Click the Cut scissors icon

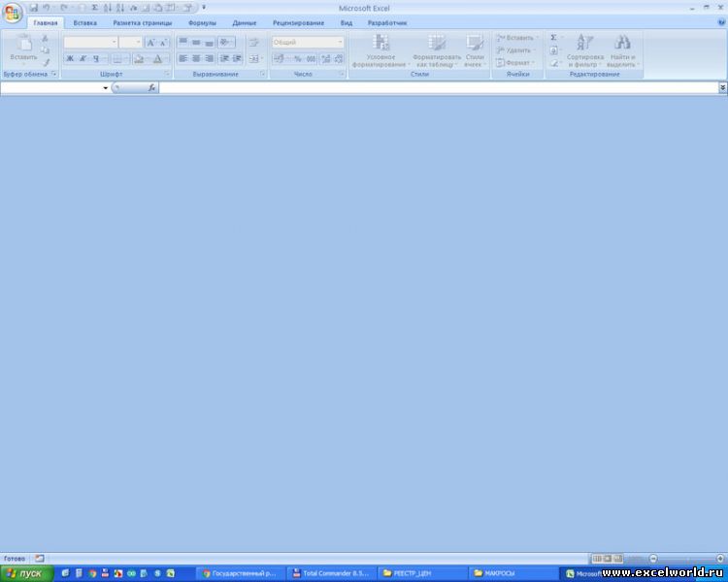[45, 39]
